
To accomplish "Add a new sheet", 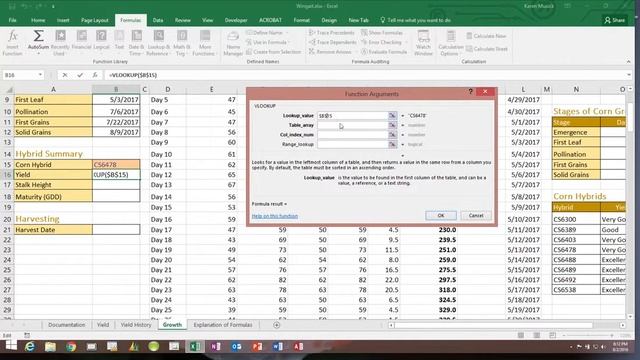I will pos(276,325).
